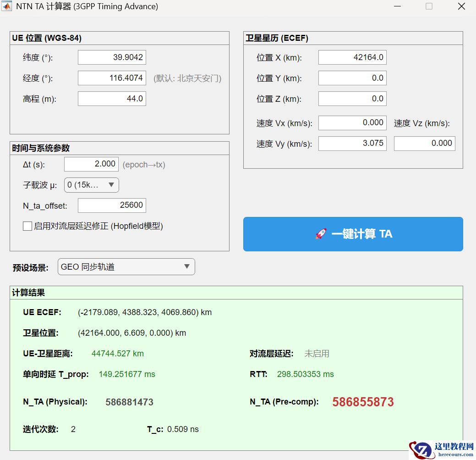Click the N_TA Pre-comp result value
The height and width of the screenshot is (460, 476).
pyautogui.click(x=363, y=402)
